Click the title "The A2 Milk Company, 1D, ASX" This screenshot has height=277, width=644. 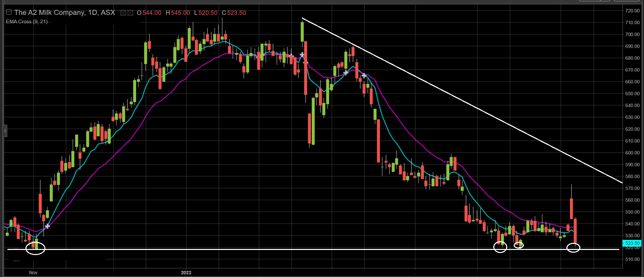click(65, 13)
